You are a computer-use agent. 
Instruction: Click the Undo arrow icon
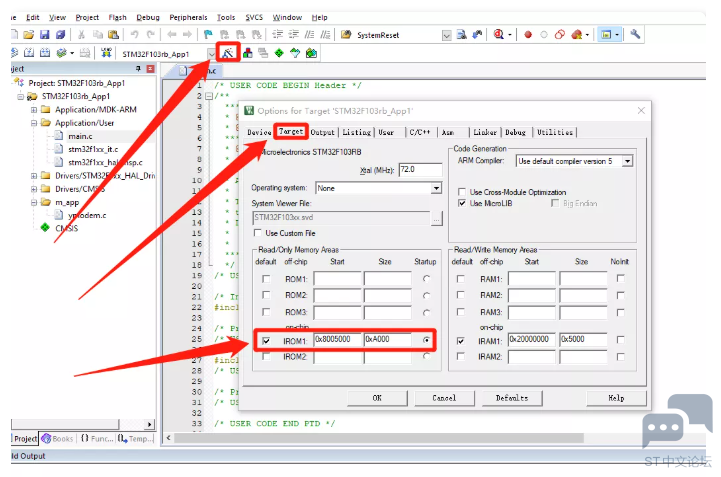click(134, 34)
